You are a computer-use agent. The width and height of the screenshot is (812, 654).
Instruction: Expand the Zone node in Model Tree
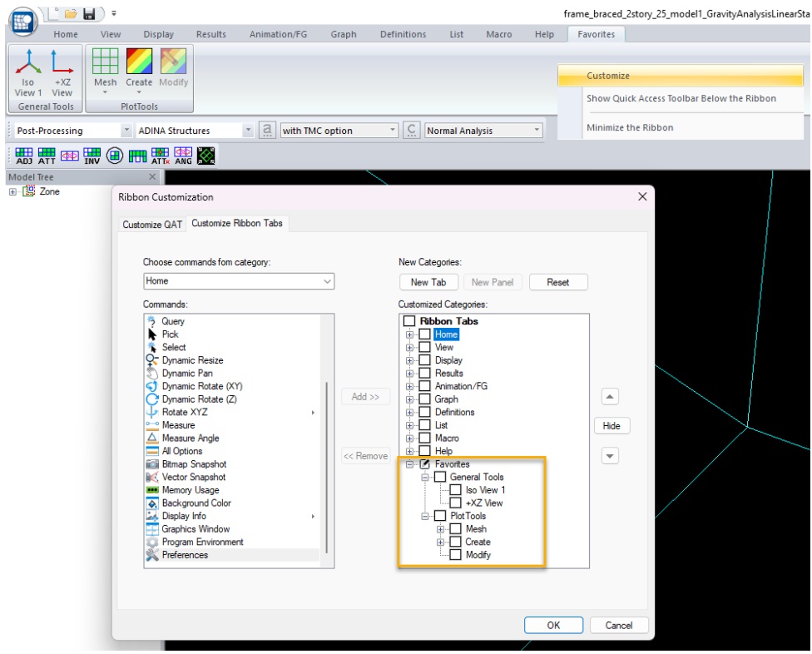click(x=13, y=191)
